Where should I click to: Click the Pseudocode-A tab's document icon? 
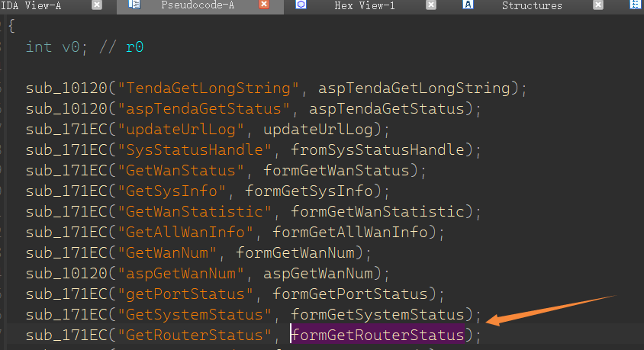[134, 5]
